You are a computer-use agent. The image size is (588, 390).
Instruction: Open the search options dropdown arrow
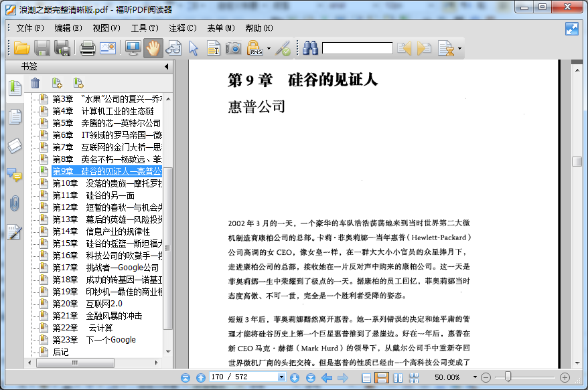point(459,49)
